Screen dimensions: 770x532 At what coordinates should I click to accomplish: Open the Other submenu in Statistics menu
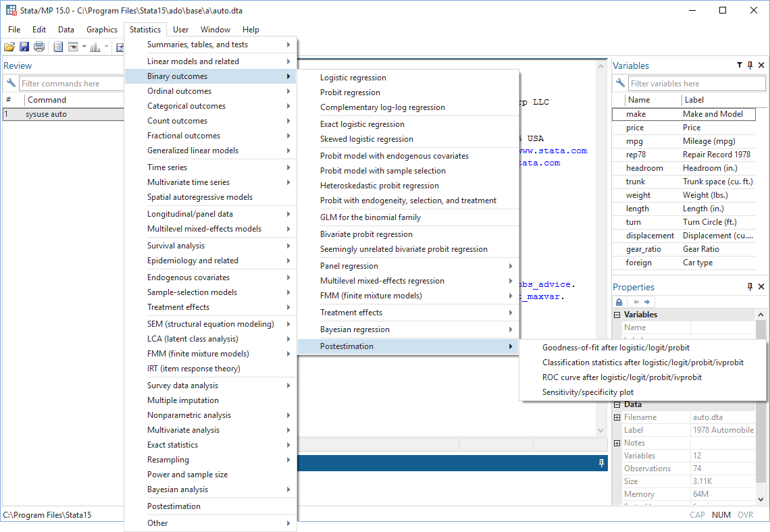[211, 523]
